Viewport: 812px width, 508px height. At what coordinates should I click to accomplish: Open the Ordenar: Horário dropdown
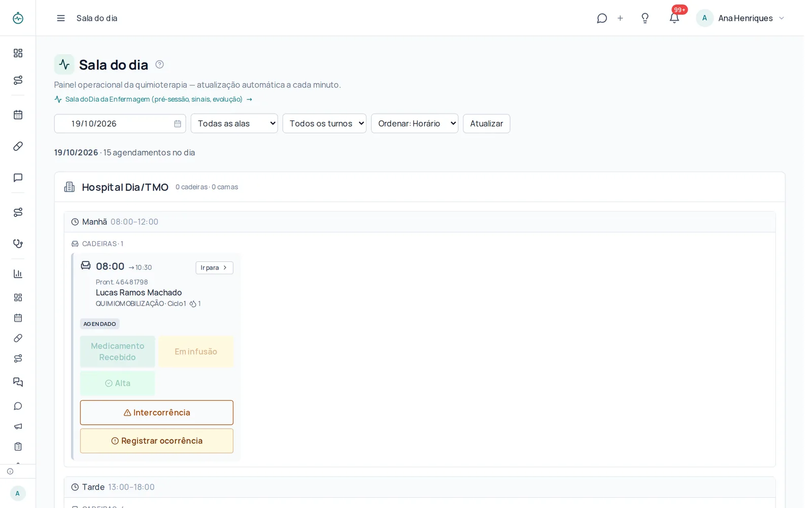[x=415, y=123]
